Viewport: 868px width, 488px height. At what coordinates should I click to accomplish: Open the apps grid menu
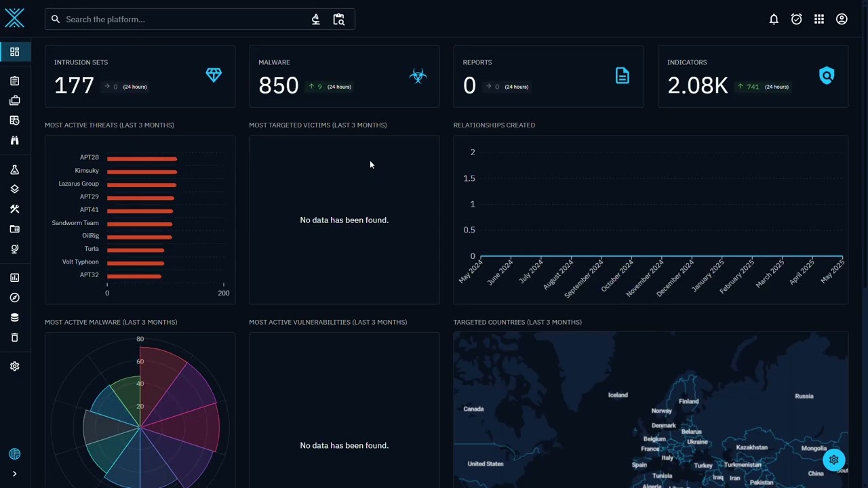(819, 19)
